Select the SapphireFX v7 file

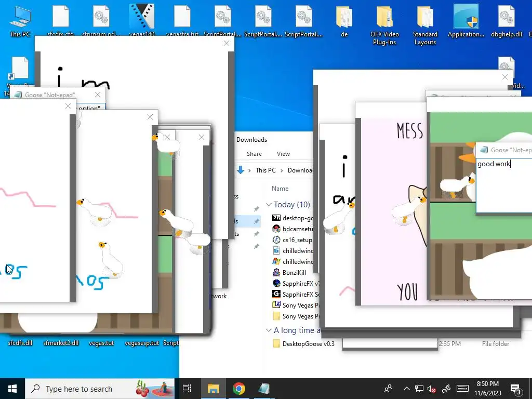click(296, 283)
